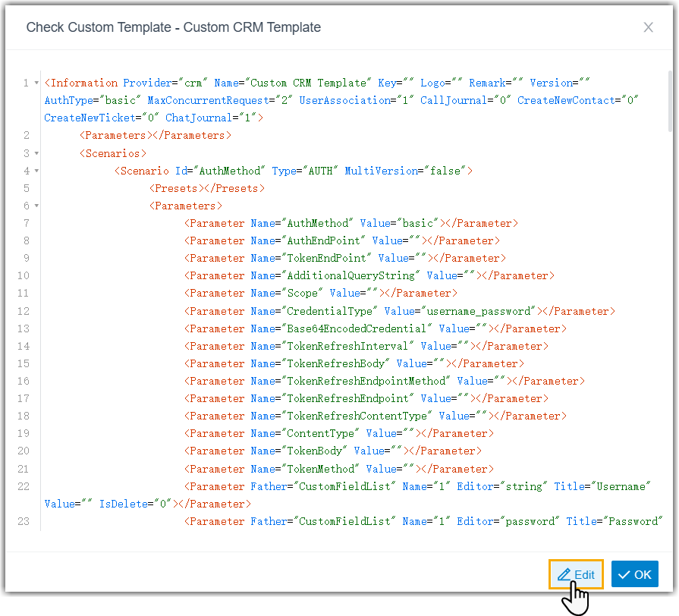This screenshot has height=616, width=679.
Task: Click the vertical scrollbar of the code view
Action: pos(671,102)
